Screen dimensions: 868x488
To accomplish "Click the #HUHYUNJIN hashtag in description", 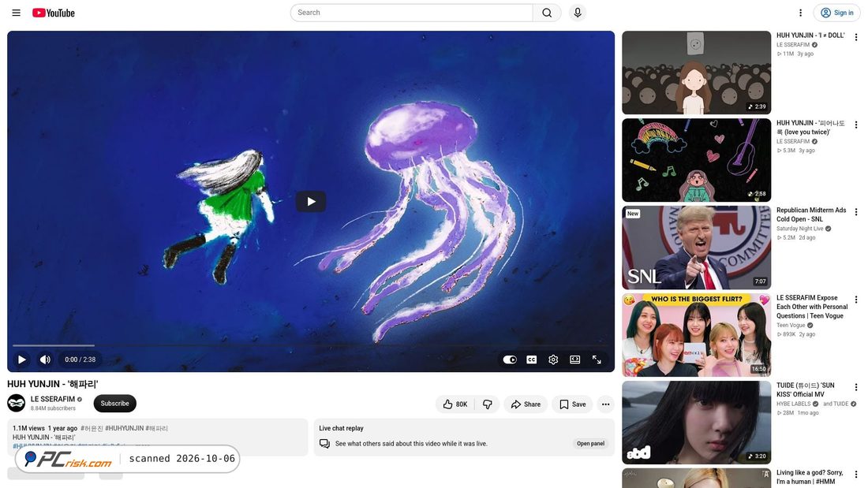I will 124,428.
